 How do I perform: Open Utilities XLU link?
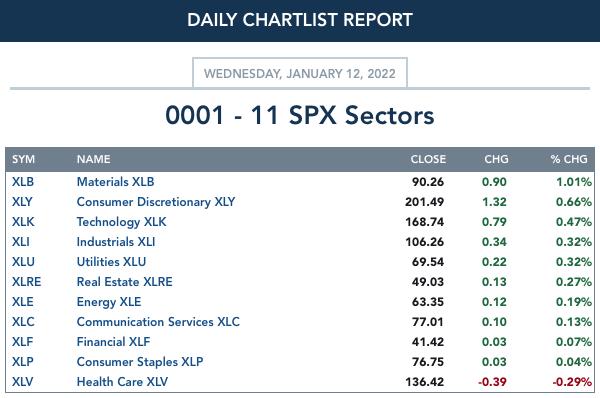tap(111, 262)
